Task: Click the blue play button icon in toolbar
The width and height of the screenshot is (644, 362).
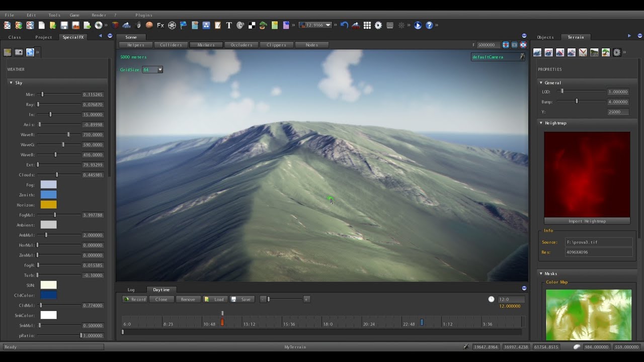Action: point(418,25)
